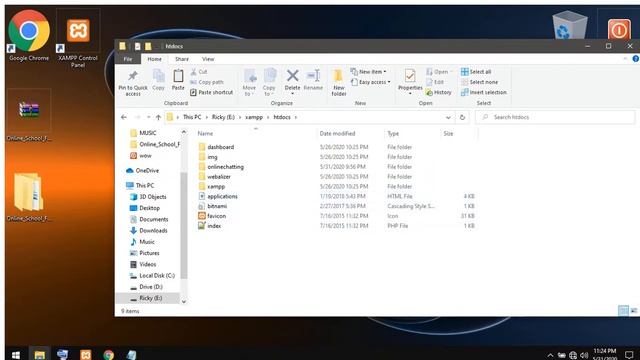Screen dimensions: 640x360
Task: Click Copy path in Clipboard group
Action: coord(207,82)
